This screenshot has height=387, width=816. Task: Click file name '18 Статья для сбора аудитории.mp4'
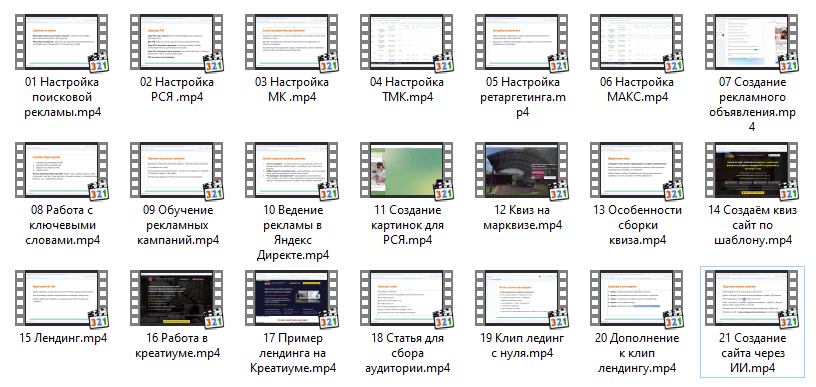[408, 354]
